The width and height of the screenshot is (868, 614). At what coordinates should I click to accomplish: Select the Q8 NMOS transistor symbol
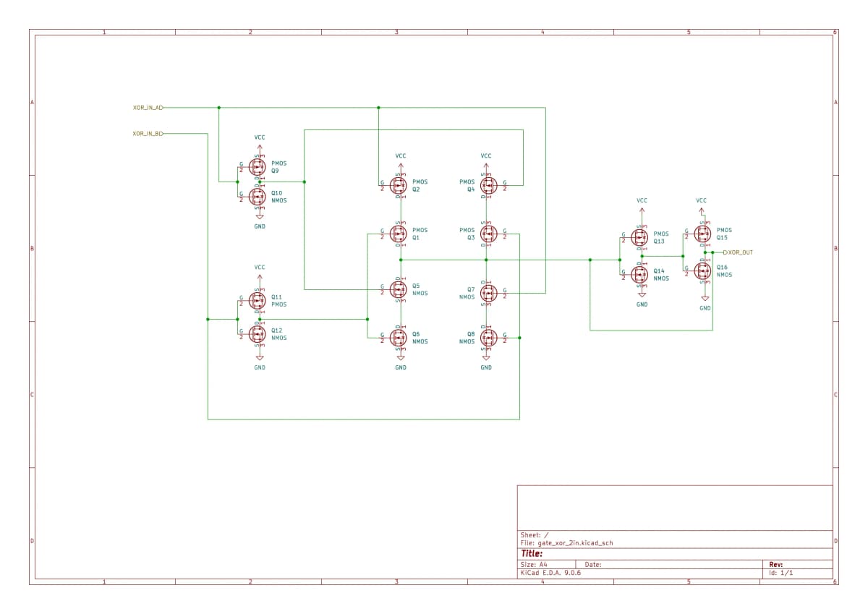coord(488,338)
